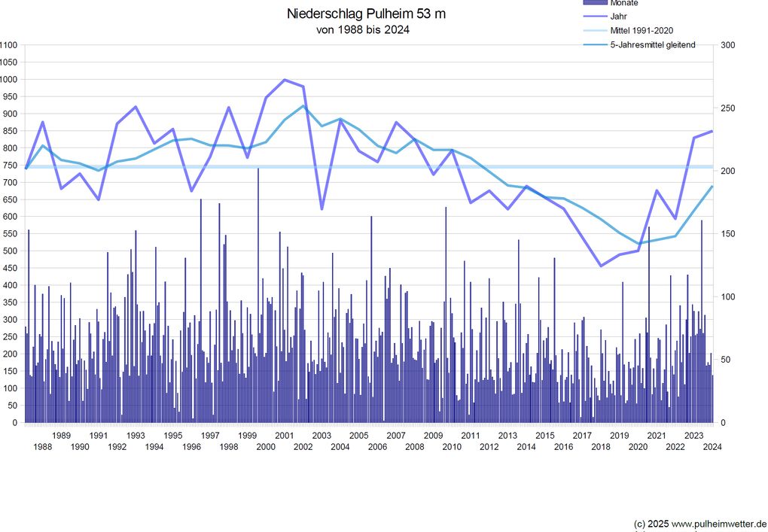Viewport: 768px width, 532px height.
Task: Click the Jahr line peak at 2001
Action: click(285, 79)
